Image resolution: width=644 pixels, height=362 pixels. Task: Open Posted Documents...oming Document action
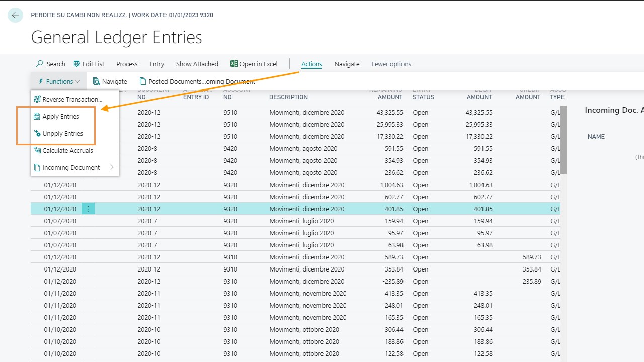tap(197, 81)
